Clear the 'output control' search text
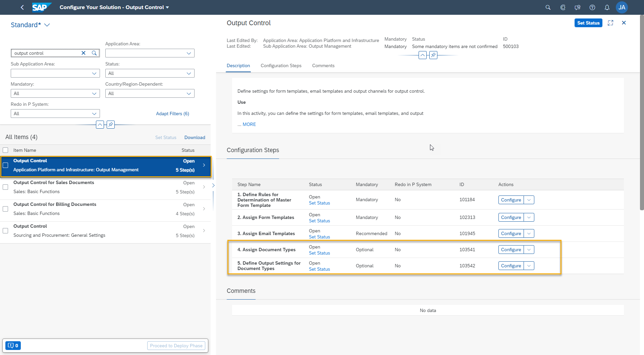 84,53
